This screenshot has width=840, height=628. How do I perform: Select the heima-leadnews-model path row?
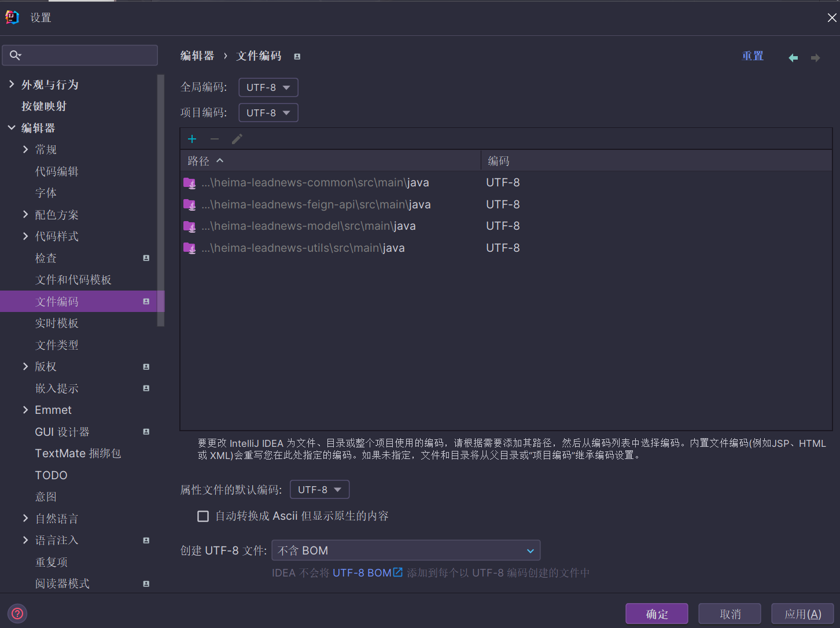click(x=506, y=226)
